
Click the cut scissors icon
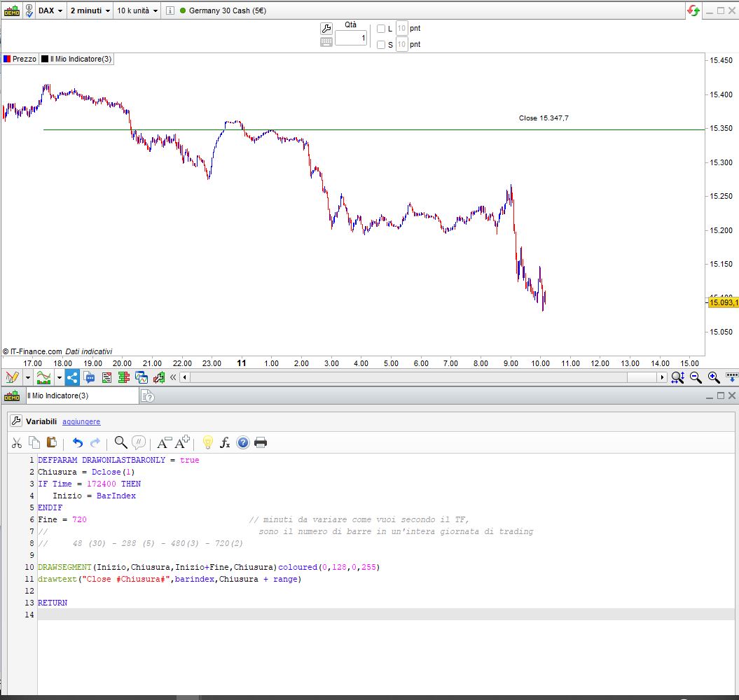point(17,443)
